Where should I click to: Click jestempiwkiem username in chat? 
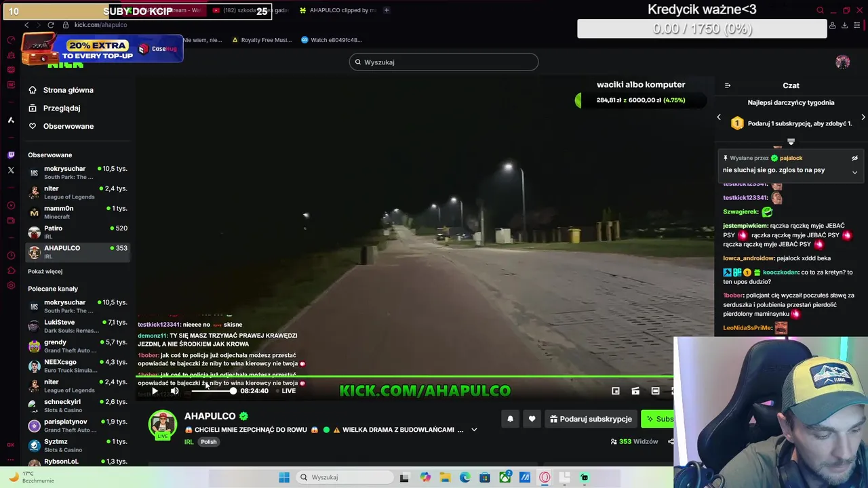coord(745,226)
